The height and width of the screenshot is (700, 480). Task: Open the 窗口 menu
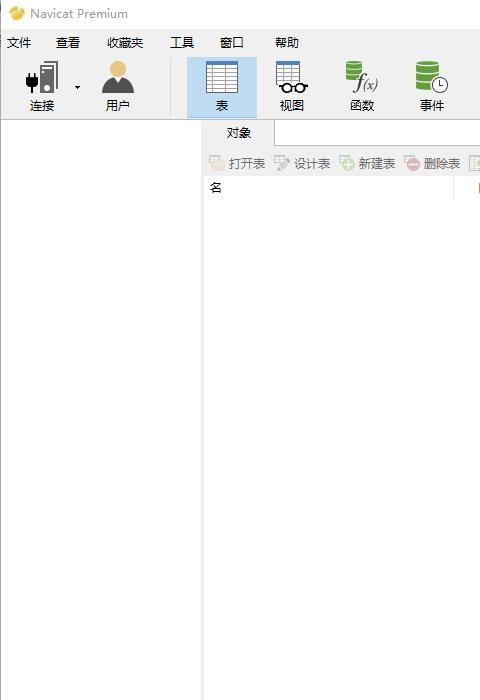coord(232,43)
